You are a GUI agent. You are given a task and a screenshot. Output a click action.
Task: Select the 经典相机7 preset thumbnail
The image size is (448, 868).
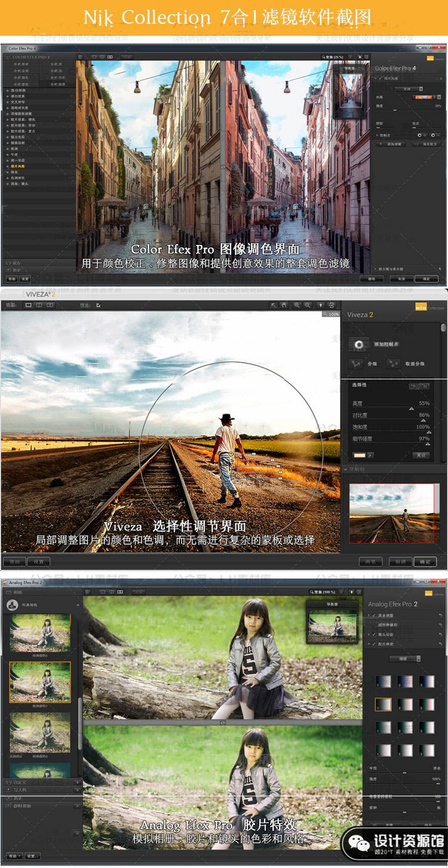(40, 682)
